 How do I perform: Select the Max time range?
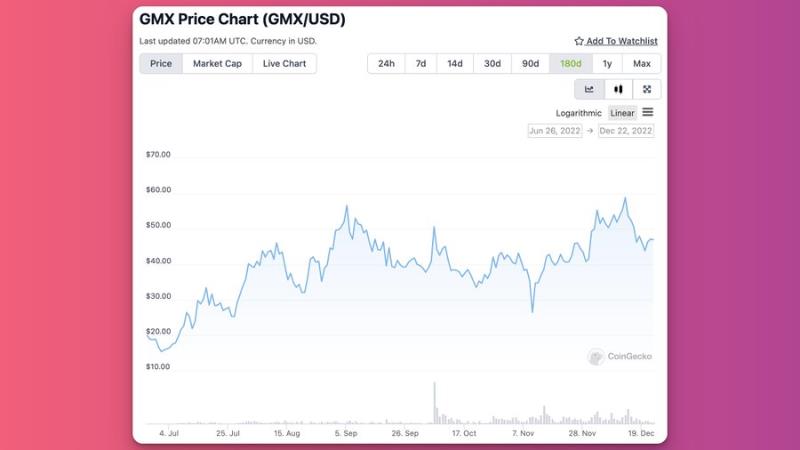point(642,64)
